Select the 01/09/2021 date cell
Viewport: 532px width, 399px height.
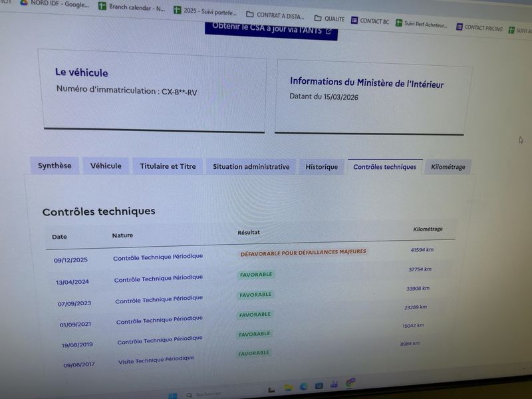(75, 325)
